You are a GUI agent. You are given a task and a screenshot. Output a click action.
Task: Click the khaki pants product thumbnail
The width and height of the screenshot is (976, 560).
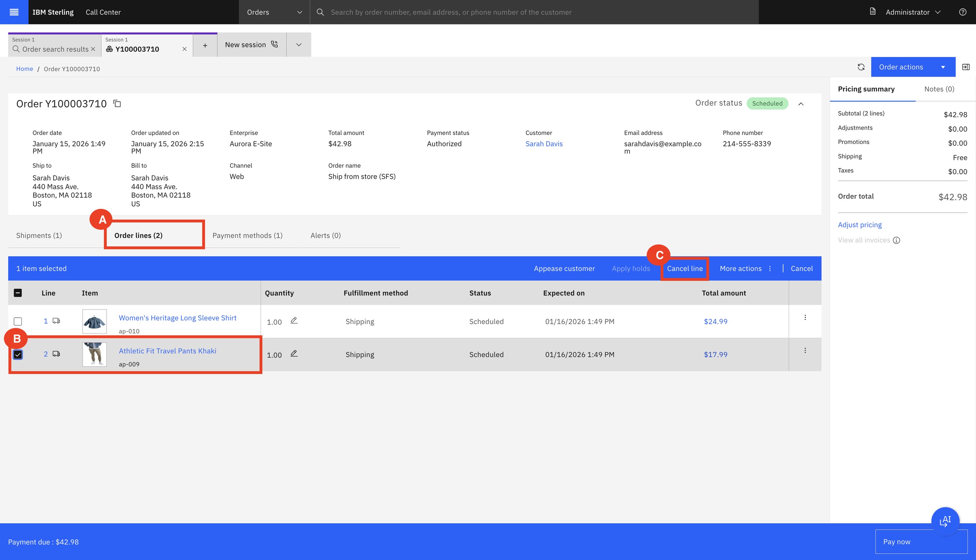coord(95,354)
